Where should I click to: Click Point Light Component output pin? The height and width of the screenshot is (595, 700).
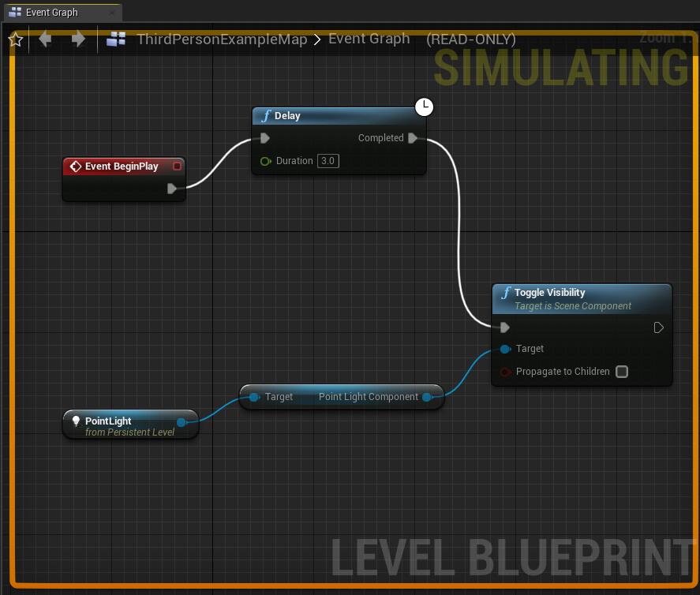coord(428,397)
